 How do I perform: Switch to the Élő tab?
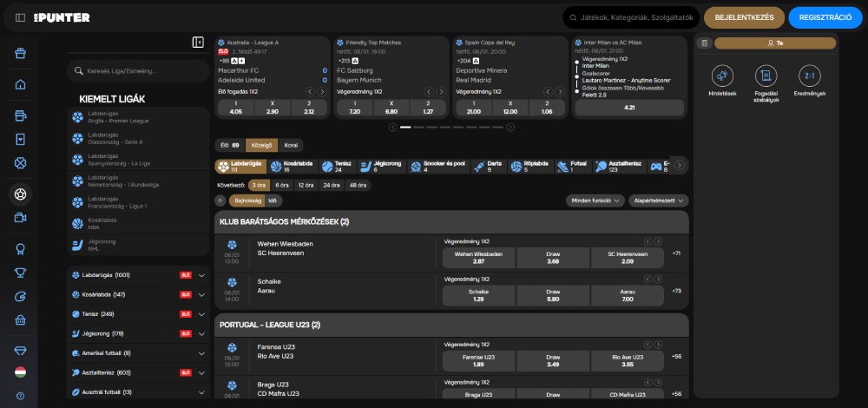[x=230, y=145]
